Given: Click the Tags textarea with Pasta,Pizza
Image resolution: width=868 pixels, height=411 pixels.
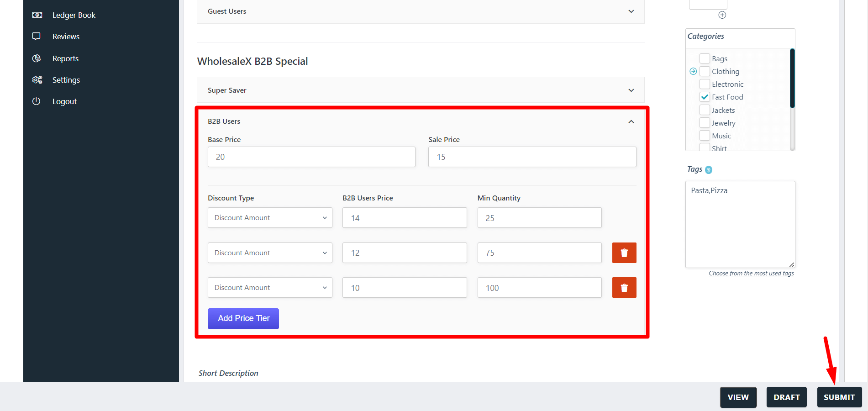Looking at the screenshot, I should point(740,225).
